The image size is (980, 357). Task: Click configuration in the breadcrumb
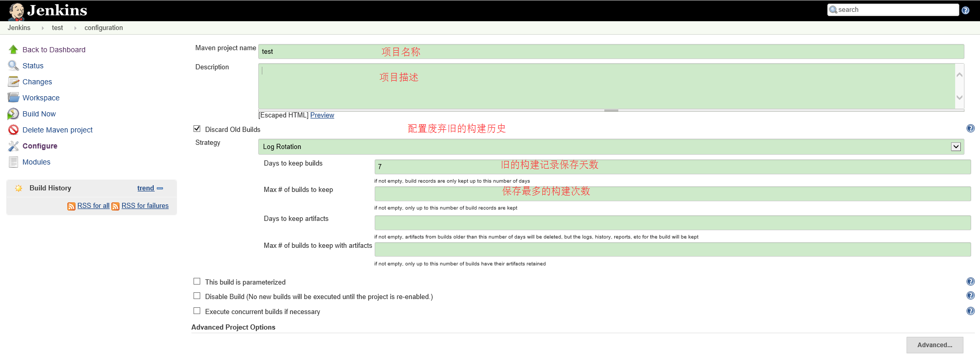tap(103, 28)
